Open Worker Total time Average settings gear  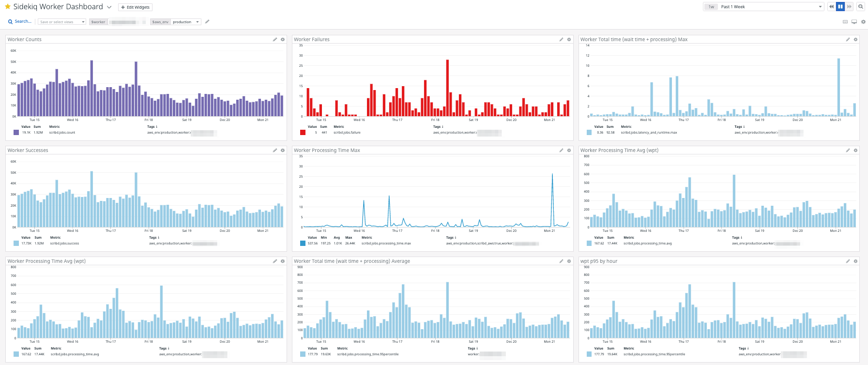pos(569,261)
